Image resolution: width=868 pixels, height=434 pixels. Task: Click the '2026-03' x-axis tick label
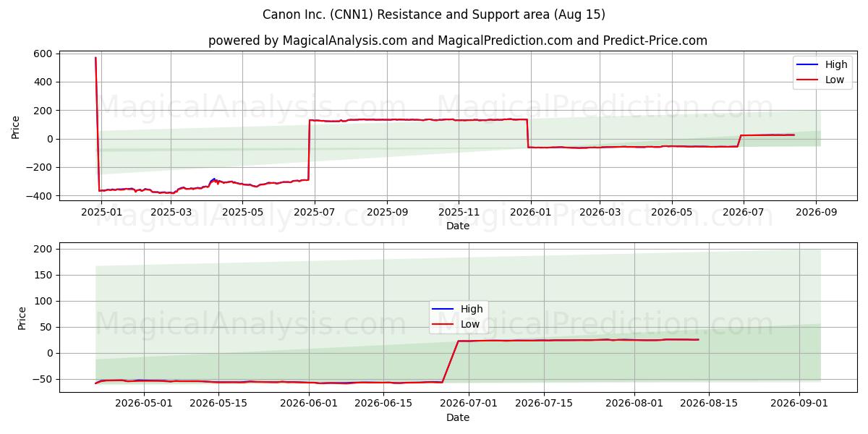pos(600,213)
